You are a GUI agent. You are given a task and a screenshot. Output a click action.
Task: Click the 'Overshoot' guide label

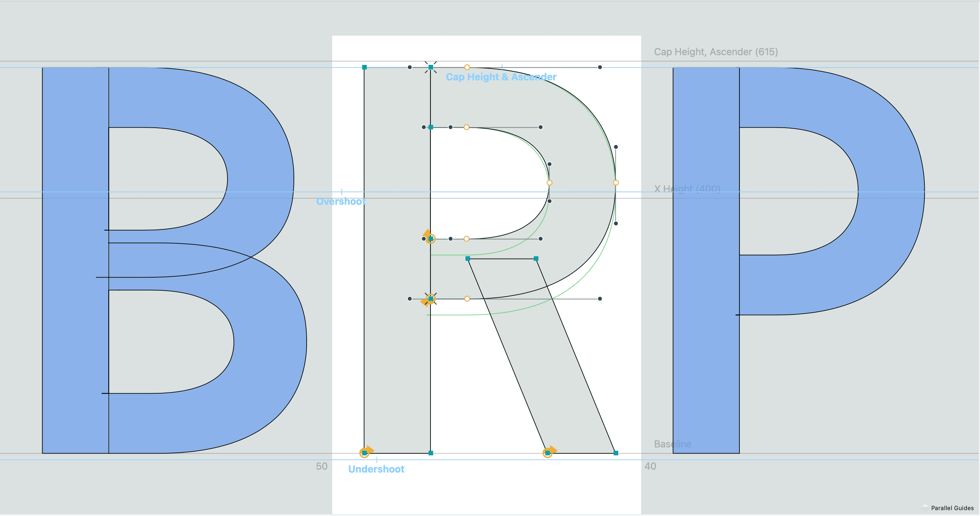tap(341, 202)
